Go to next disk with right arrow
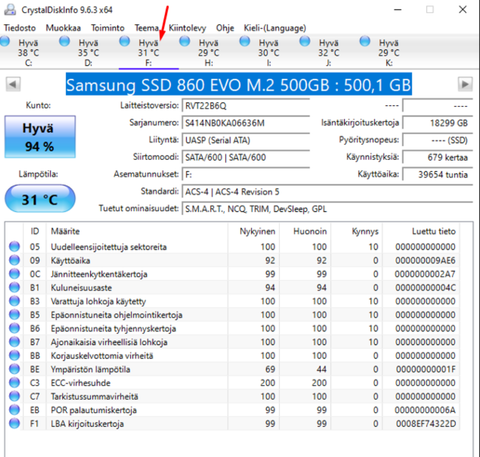 pos(465,84)
